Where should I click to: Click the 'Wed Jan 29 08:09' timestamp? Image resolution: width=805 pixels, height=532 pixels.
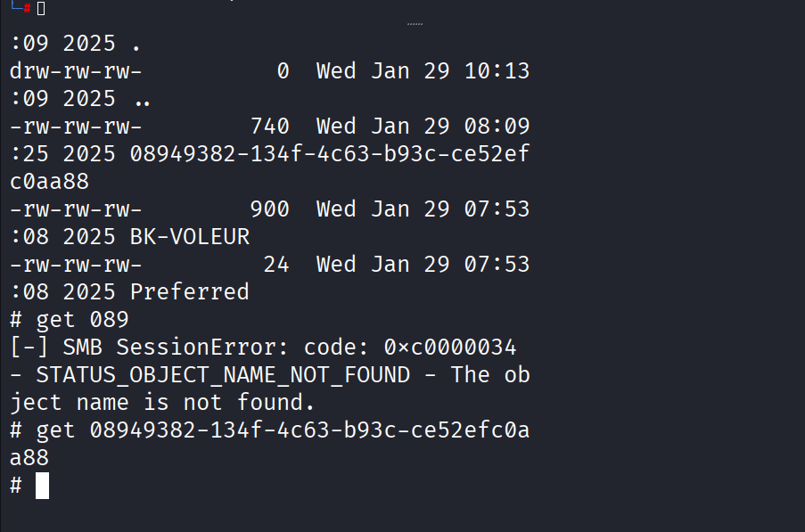pyautogui.click(x=423, y=127)
